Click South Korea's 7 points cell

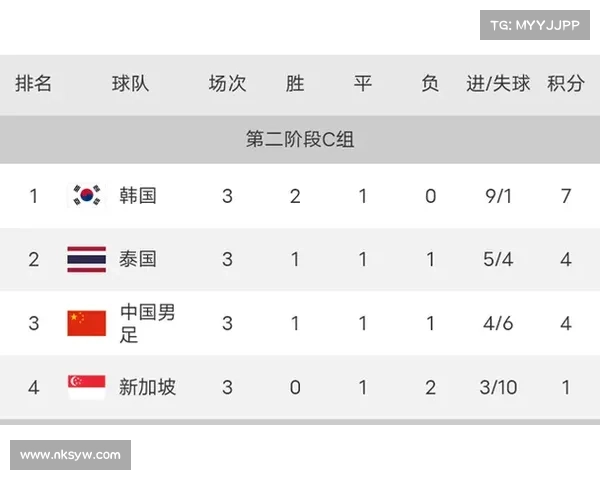[x=566, y=195]
